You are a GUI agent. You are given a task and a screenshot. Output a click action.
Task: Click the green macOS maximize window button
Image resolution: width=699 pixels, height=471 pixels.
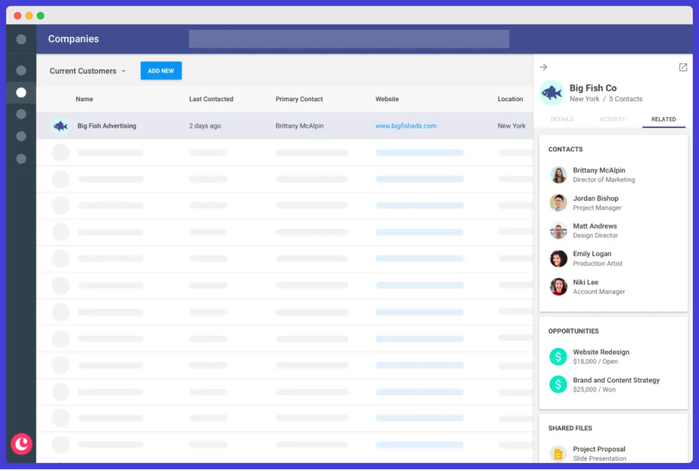click(41, 16)
